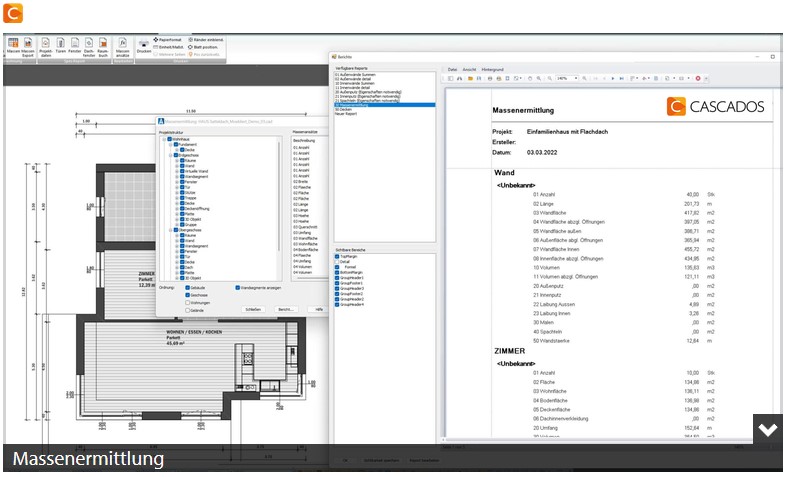Open the Massen Export ribbon icon

click(x=28, y=46)
